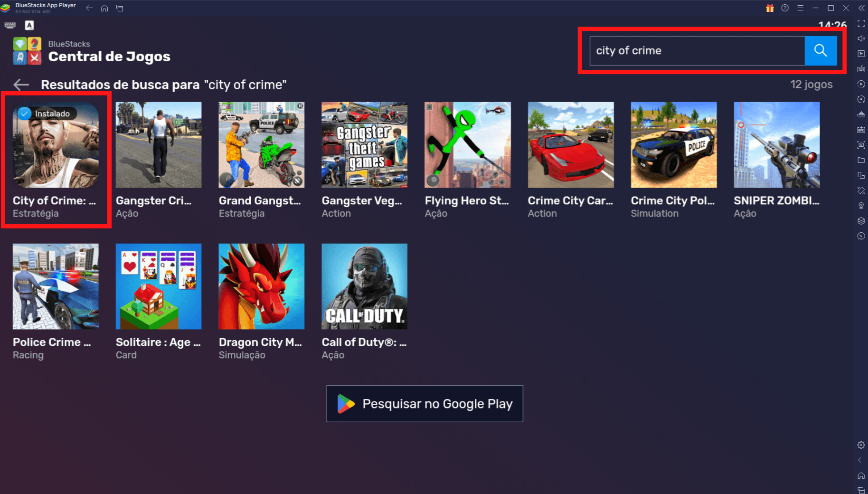This screenshot has height=494, width=868.
Task: Click the eco mode gauge icon in sidebar
Action: [x=861, y=236]
